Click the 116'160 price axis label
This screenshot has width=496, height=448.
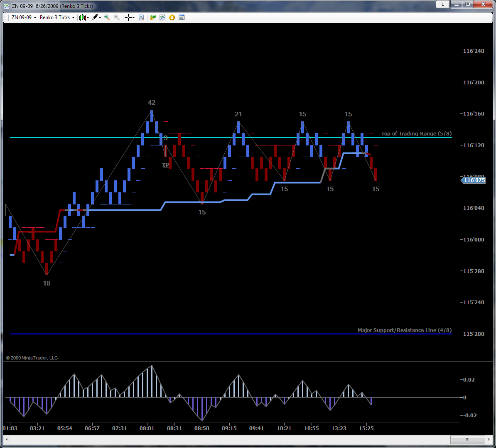tap(474, 113)
